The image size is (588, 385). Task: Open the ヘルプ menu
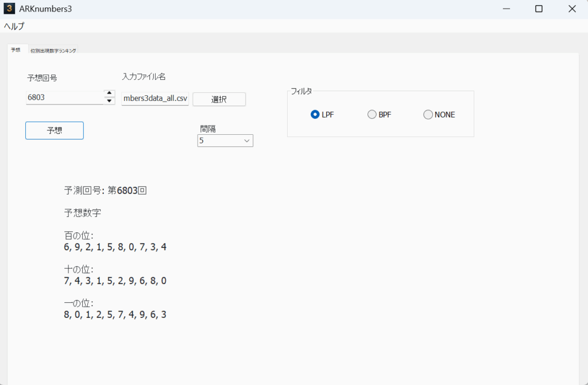coord(14,26)
